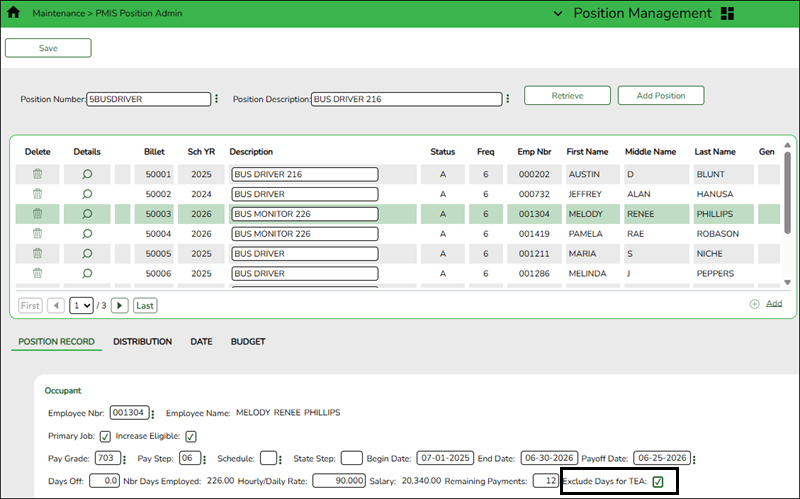800x499 pixels.
Task: Select emp nbr 000732 cell
Action: coord(534,194)
